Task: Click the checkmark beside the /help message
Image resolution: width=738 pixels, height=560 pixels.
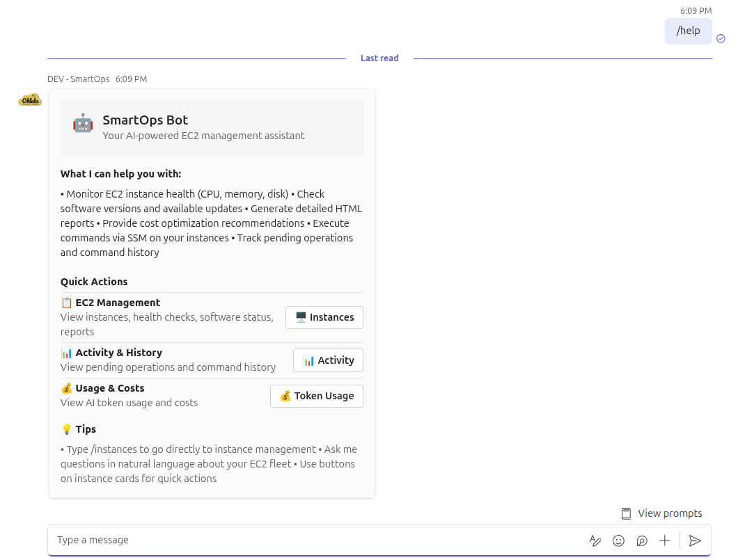Action: click(721, 39)
